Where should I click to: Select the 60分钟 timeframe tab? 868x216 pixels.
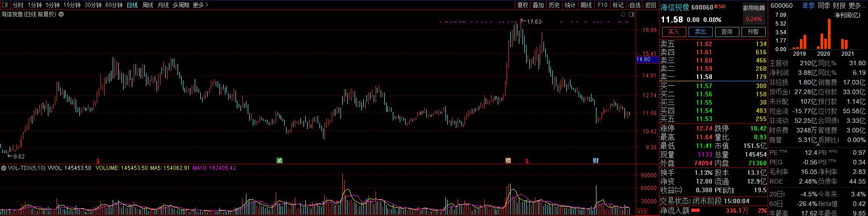pos(114,5)
